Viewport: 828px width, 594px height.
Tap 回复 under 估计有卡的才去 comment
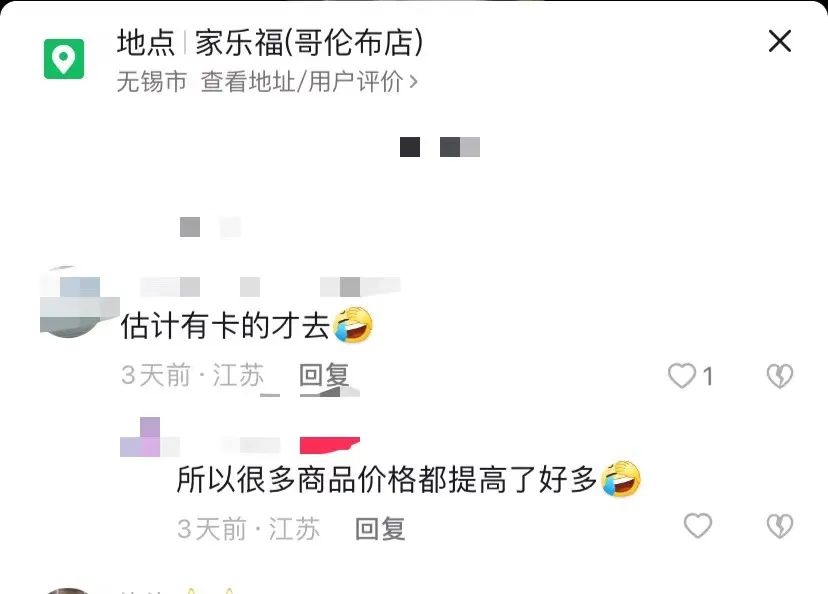pos(324,376)
